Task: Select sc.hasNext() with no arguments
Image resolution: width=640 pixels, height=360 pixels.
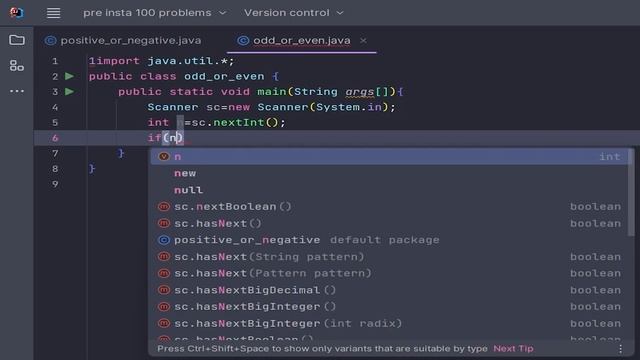Action: point(390,223)
